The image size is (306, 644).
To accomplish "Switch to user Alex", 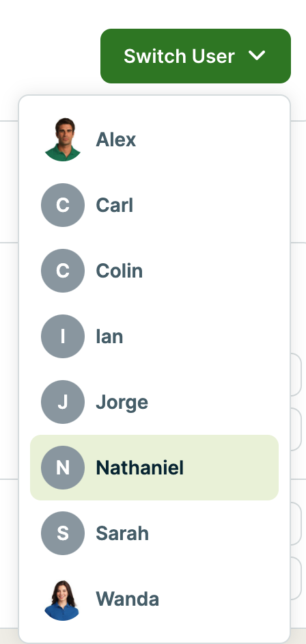I will coord(154,139).
